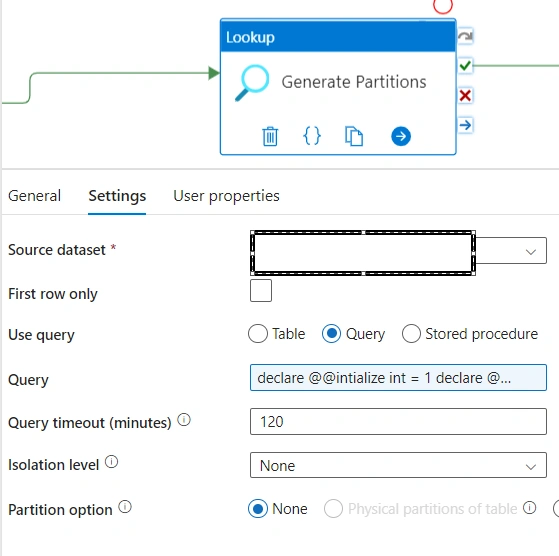Screen dimensions: 559x556
Task: Switch to the General tab
Action: click(x=35, y=196)
